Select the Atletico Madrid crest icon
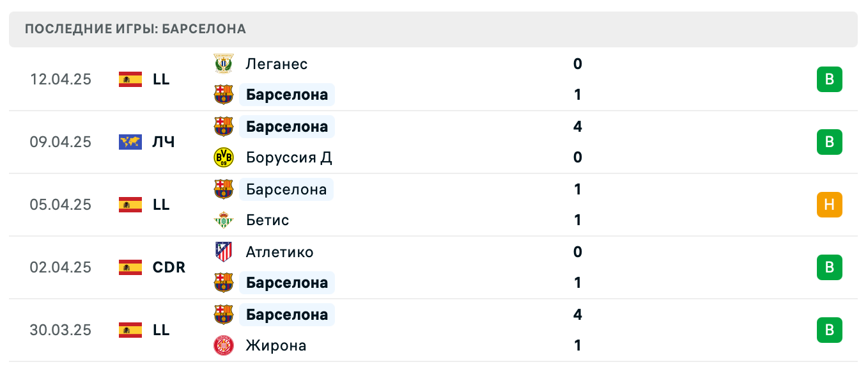The width and height of the screenshot is (868, 371). 225,251
